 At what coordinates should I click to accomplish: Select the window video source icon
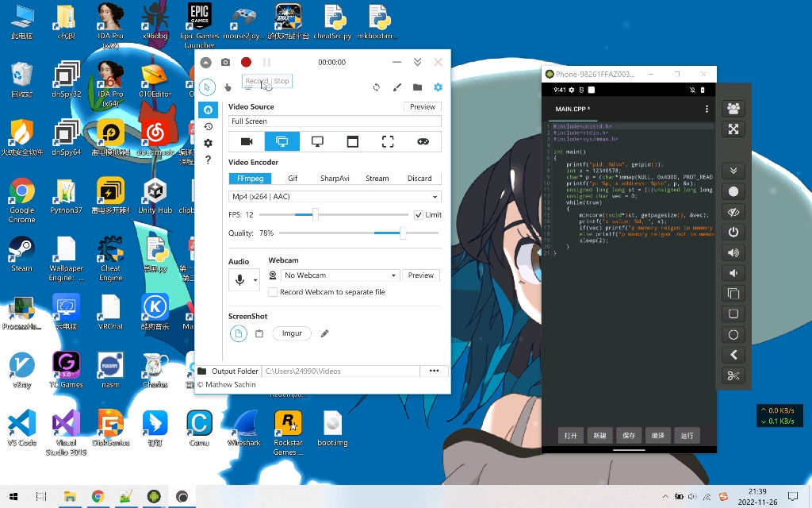353,141
